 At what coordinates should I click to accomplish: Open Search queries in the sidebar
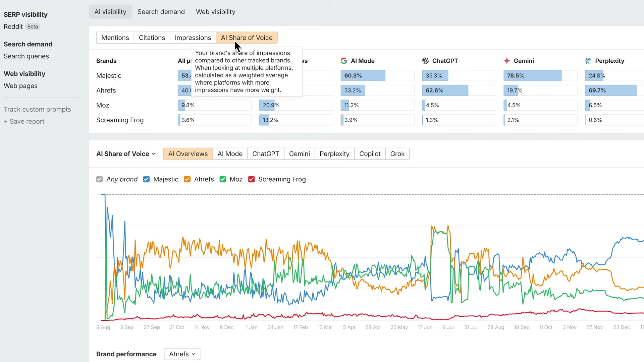[26, 56]
